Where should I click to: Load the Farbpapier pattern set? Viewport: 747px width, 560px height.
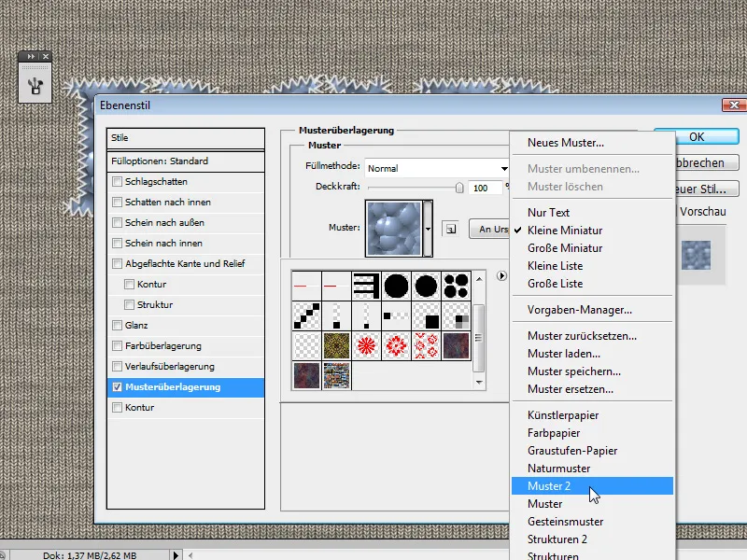(554, 433)
